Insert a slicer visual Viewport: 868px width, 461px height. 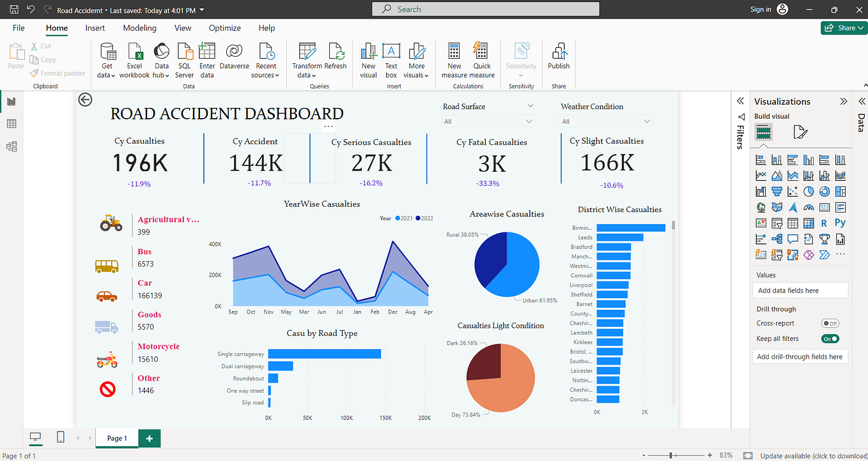(x=777, y=223)
